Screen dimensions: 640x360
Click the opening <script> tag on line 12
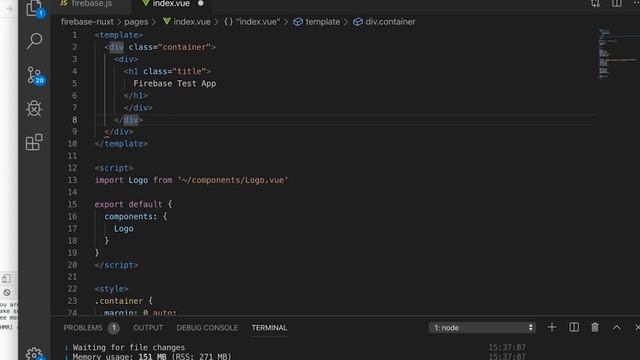click(x=114, y=168)
